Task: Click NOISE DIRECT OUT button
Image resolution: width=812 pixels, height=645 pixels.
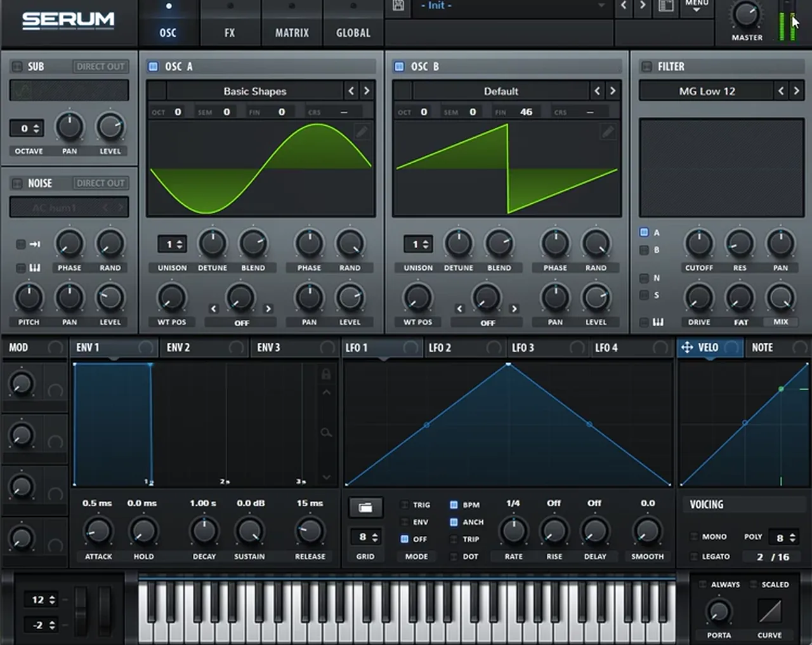Action: [x=100, y=183]
